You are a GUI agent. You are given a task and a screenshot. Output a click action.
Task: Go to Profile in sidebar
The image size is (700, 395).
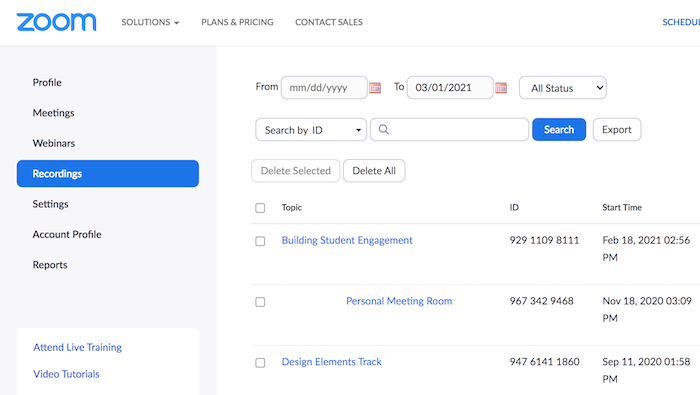(47, 83)
